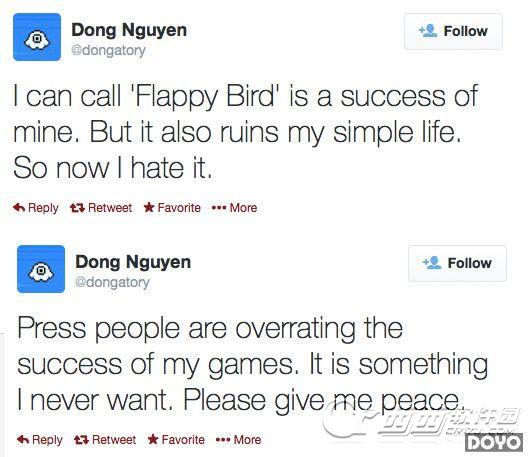The width and height of the screenshot is (528, 457).
Task: Click the Retweet icon under the Flappy Bird tweet
Action: coord(77,208)
